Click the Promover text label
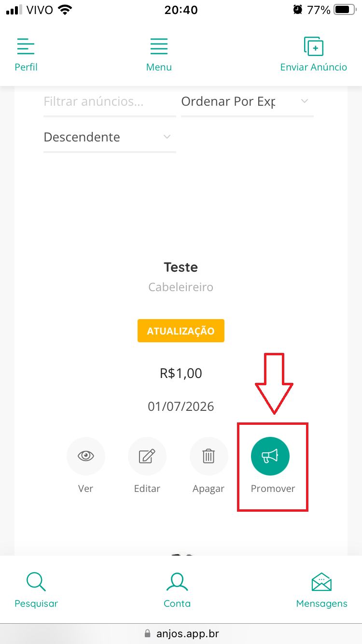The width and height of the screenshot is (362, 644). pyautogui.click(x=273, y=489)
